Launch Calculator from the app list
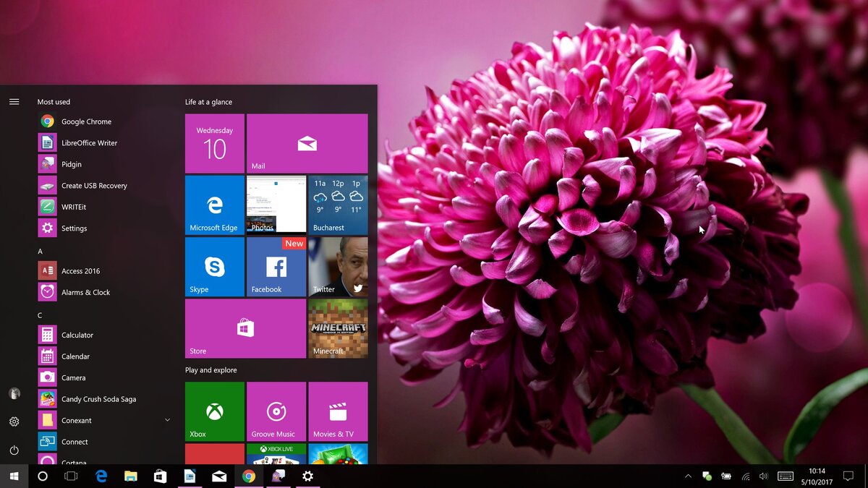 click(x=105, y=335)
